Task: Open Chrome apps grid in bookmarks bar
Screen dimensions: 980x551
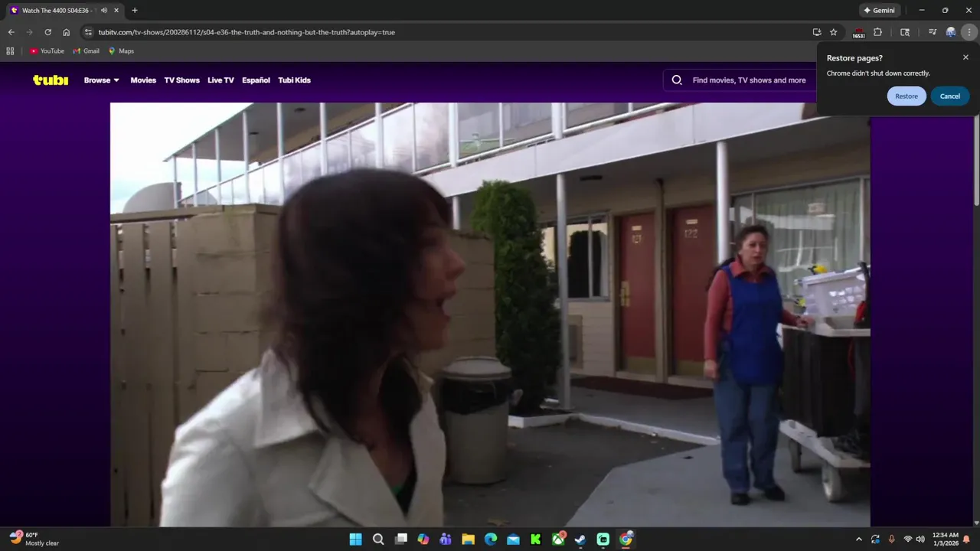Action: (10, 51)
